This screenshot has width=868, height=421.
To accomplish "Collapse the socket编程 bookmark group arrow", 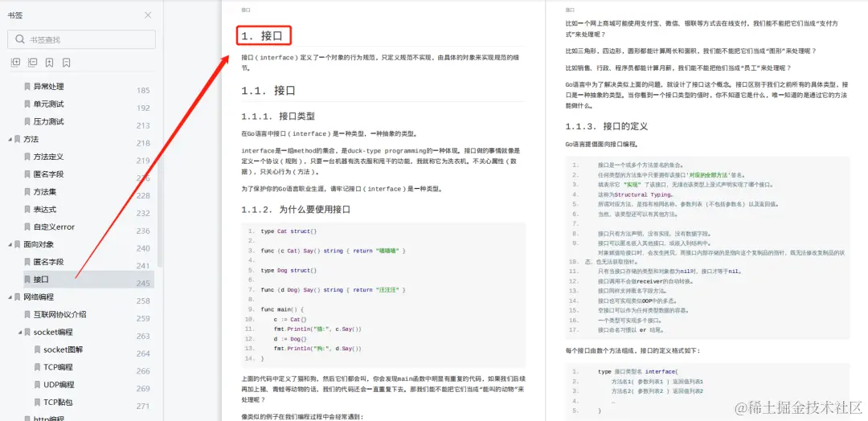I will 20,333.
